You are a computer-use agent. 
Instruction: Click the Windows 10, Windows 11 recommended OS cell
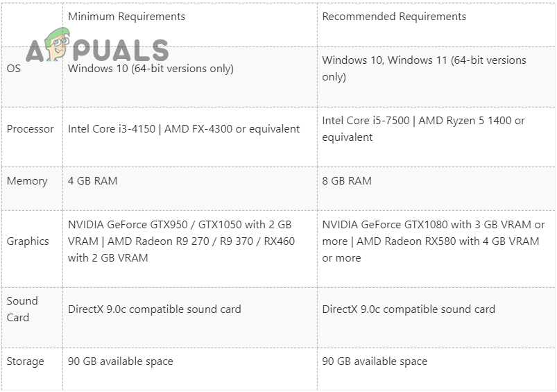click(x=424, y=69)
